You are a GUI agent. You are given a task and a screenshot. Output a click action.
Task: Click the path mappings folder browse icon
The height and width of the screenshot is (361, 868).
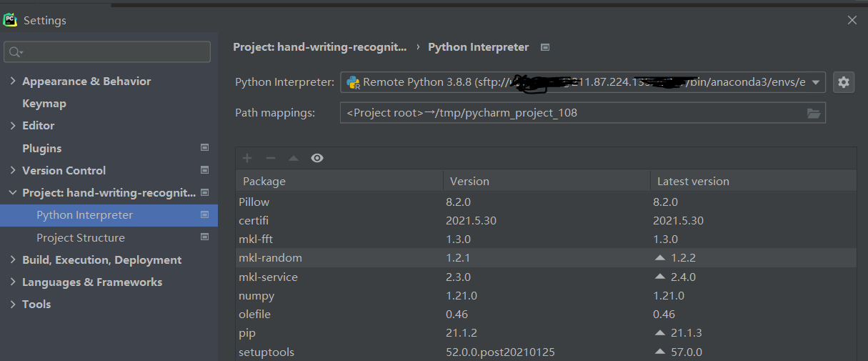pos(813,113)
